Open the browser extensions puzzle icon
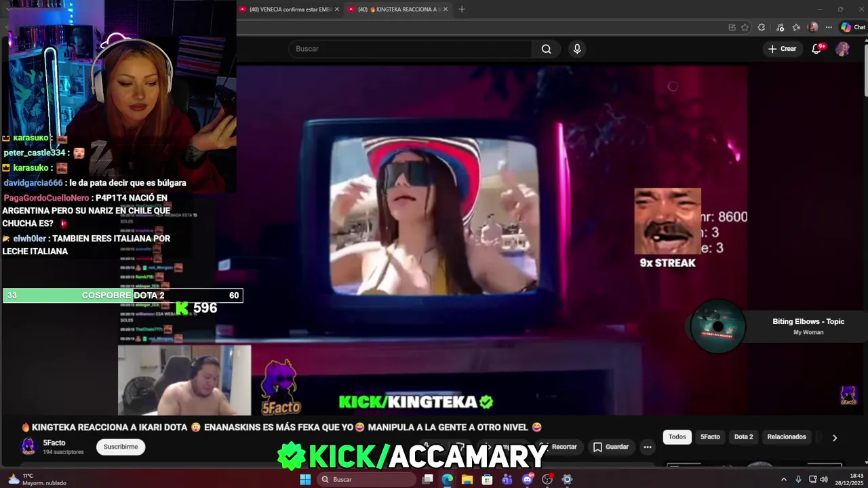The width and height of the screenshot is (868, 488). (x=762, y=27)
